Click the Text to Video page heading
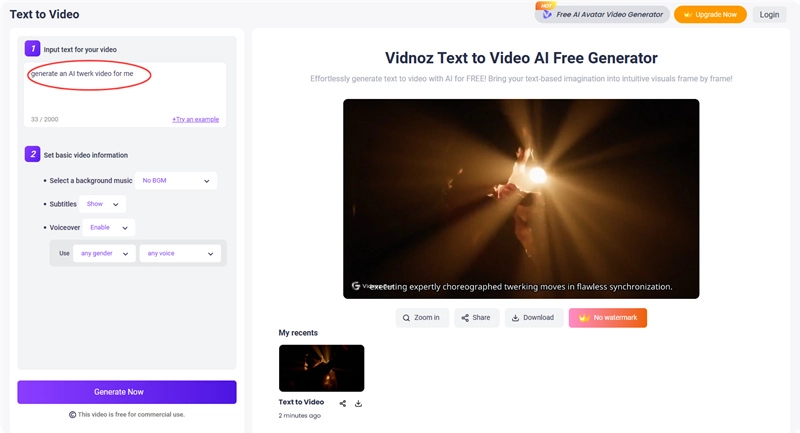The image size is (800, 433). click(44, 14)
